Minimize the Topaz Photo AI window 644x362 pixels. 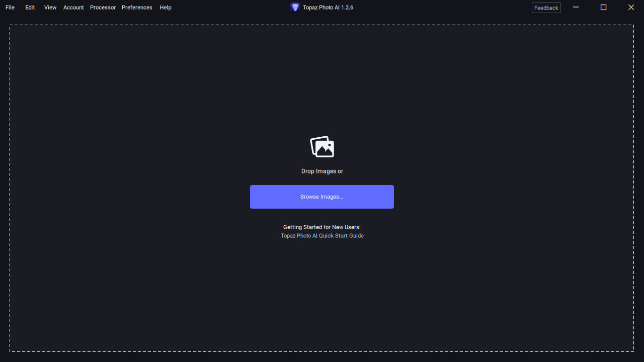pos(576,7)
